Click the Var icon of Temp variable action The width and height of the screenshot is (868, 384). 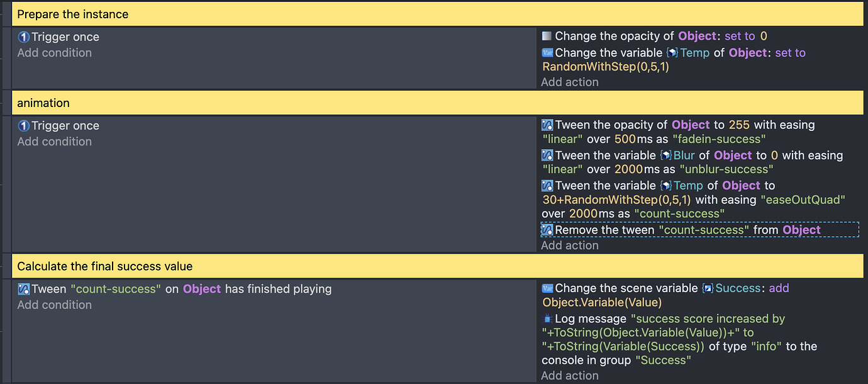tap(547, 53)
